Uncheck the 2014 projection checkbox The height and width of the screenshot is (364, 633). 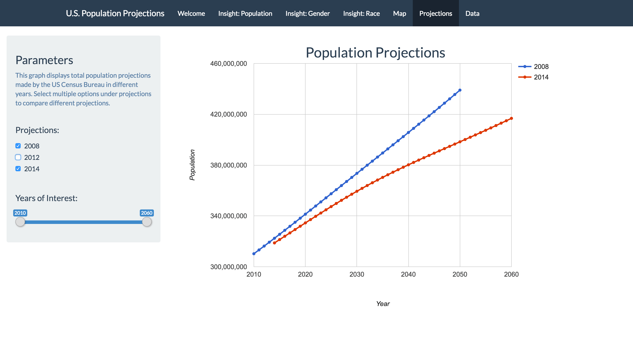[x=18, y=169]
